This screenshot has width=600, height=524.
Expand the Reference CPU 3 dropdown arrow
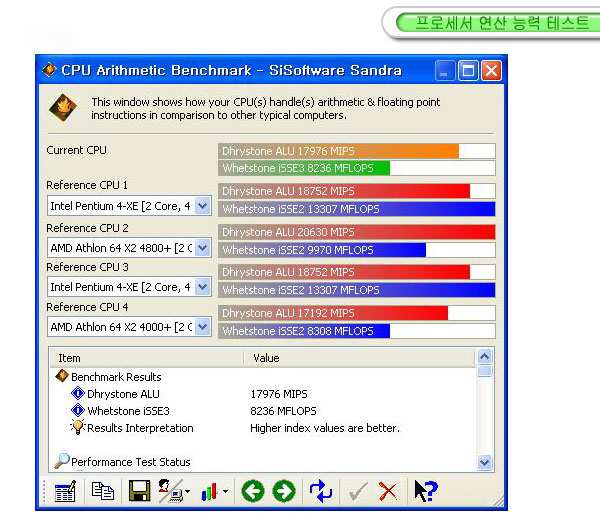(202, 287)
